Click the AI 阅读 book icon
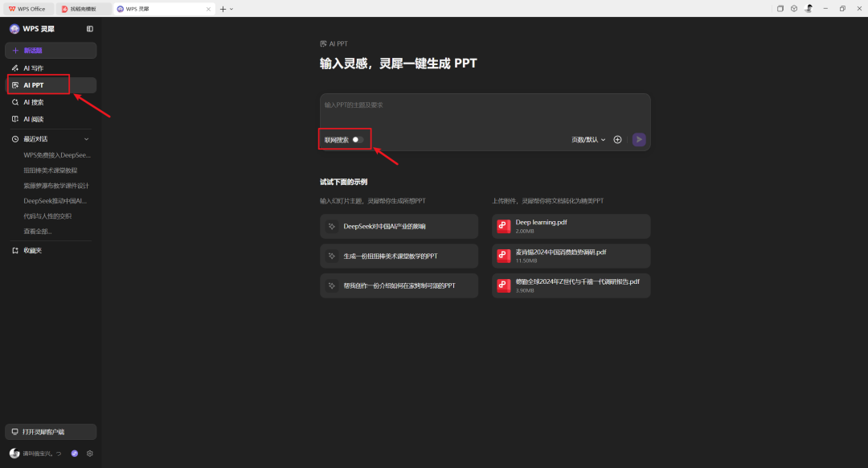 [x=15, y=119]
